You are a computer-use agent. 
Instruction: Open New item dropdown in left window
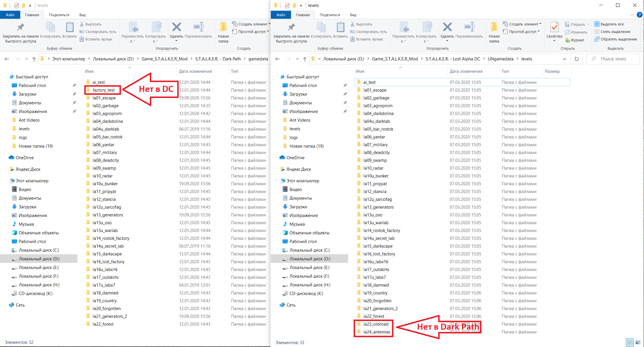click(x=251, y=24)
